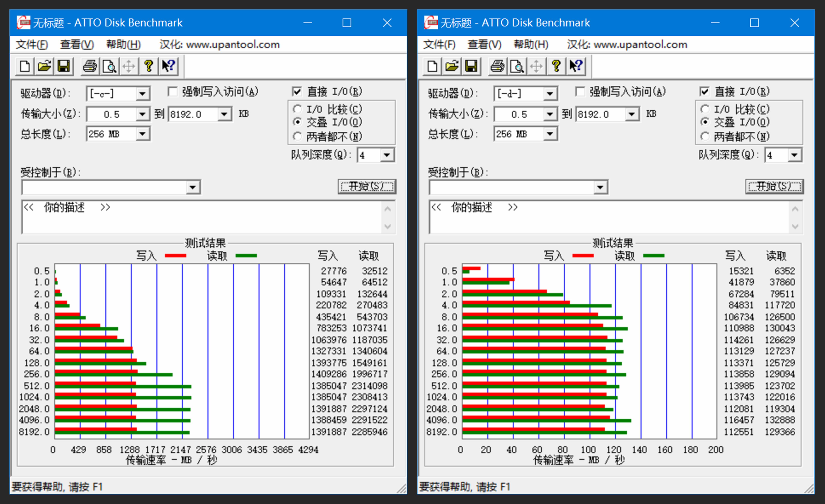This screenshot has height=504, width=825.
Task: Open the 查看(V) menu
Action: (x=77, y=44)
